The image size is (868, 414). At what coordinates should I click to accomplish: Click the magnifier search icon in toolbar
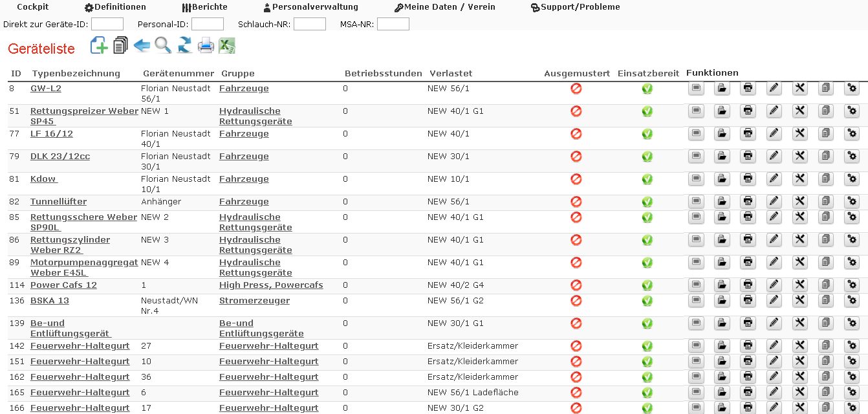click(163, 46)
